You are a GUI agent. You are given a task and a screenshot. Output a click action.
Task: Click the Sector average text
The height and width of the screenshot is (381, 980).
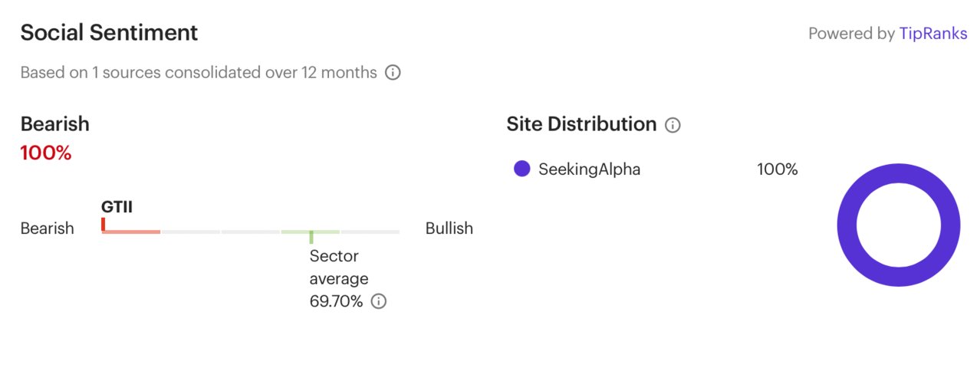coord(339,268)
